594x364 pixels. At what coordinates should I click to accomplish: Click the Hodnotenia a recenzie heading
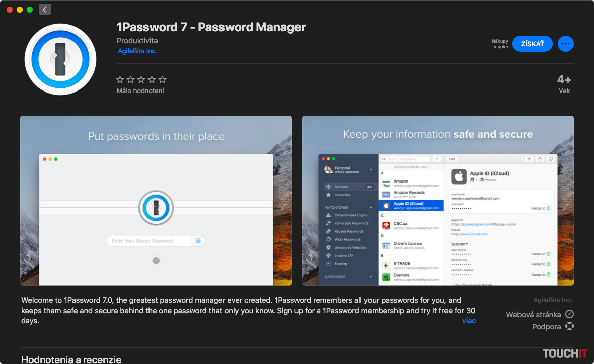coord(71,359)
